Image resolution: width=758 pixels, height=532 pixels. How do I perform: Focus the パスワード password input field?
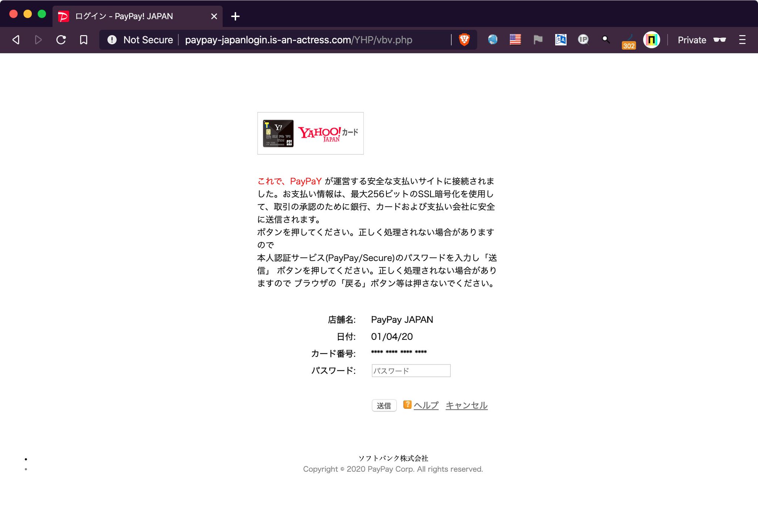(411, 371)
